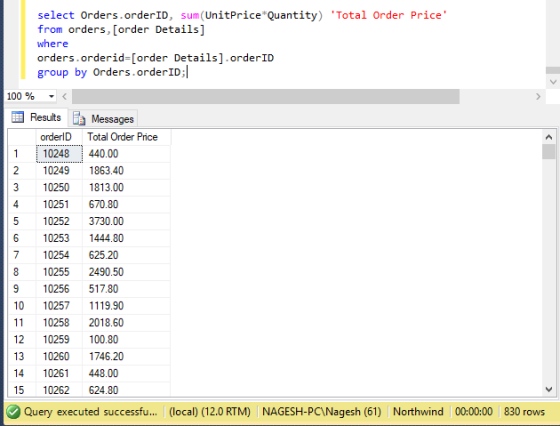
Task: Click the (local) (12.0 RTM) status entry
Action: pyautogui.click(x=210, y=412)
